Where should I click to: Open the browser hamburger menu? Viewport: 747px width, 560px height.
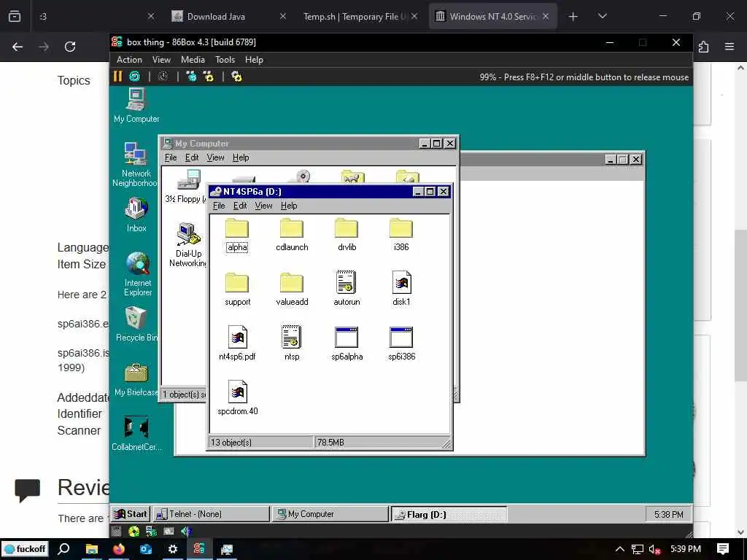tap(729, 47)
